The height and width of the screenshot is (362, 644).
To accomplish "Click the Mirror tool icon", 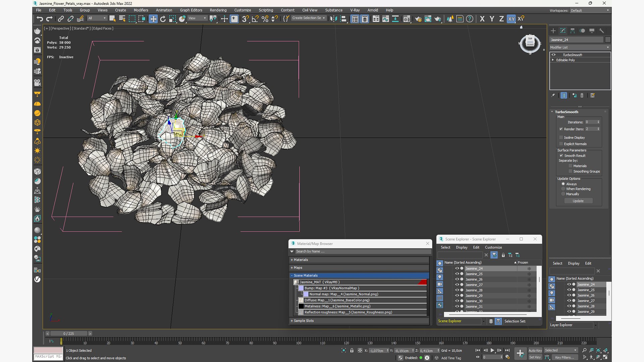I will (333, 19).
